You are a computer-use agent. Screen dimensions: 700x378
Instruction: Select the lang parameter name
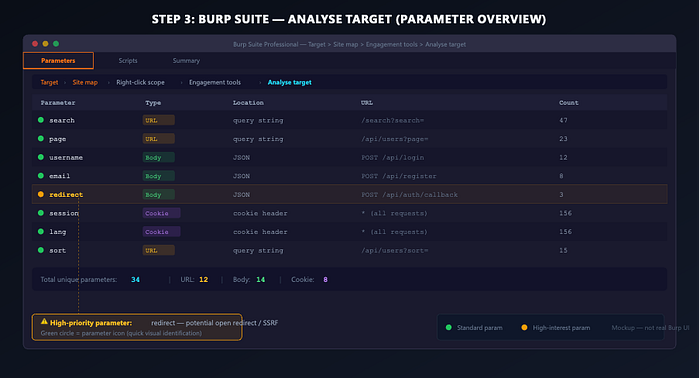click(x=58, y=232)
